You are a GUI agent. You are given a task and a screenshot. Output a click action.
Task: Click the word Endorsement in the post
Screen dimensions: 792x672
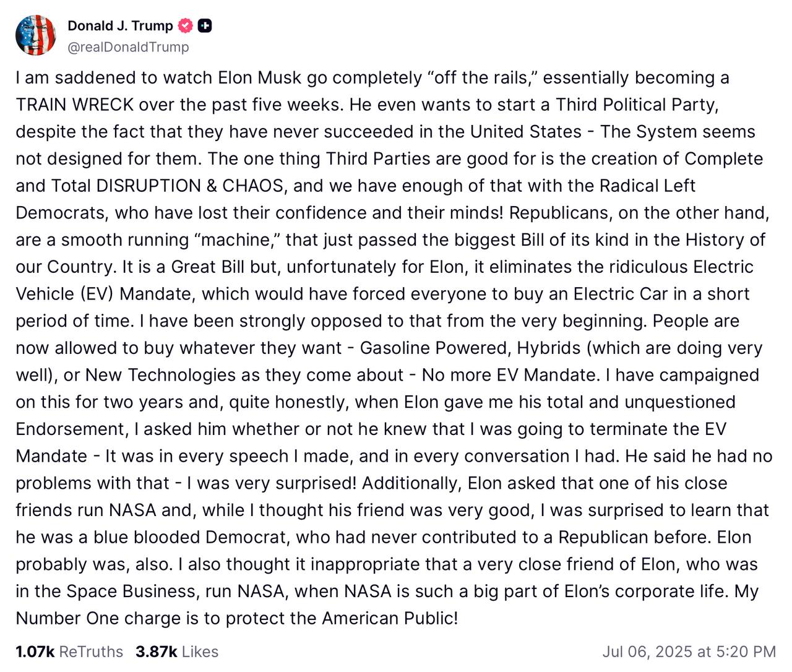[72, 429]
